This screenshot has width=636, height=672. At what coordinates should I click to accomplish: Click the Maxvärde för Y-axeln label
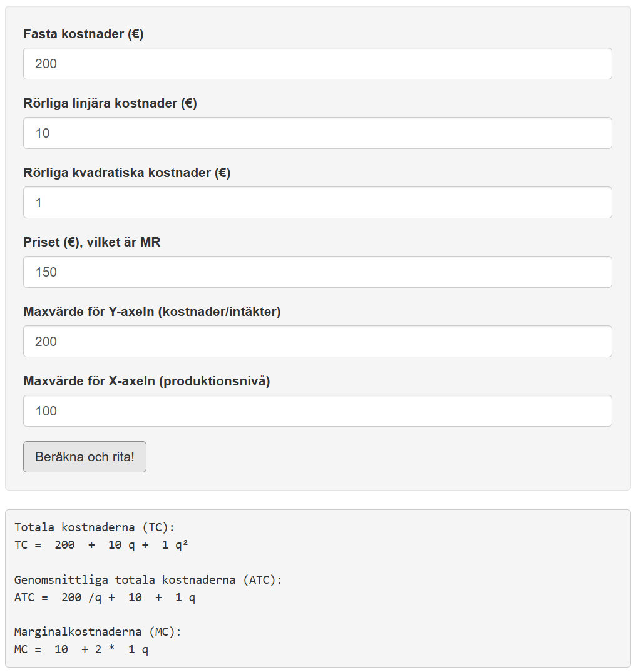tap(152, 312)
